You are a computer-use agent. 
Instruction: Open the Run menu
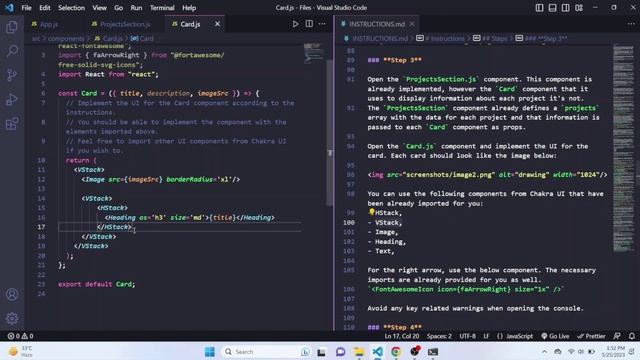coord(136,8)
